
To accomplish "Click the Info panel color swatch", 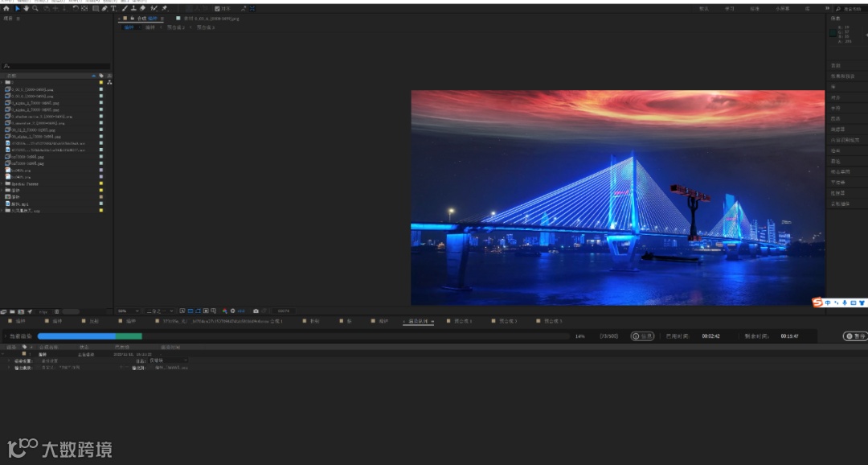I will [x=833, y=33].
